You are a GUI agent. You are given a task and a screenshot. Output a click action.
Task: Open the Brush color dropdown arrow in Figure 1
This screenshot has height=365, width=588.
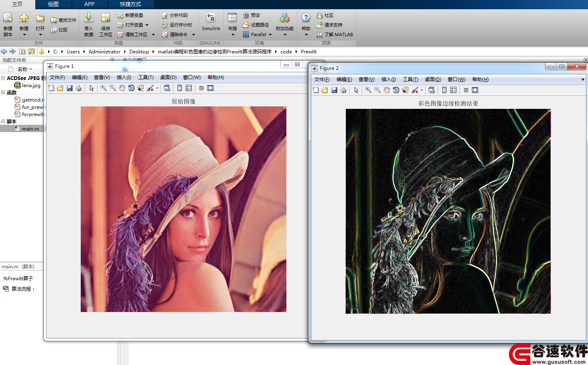[x=157, y=88]
